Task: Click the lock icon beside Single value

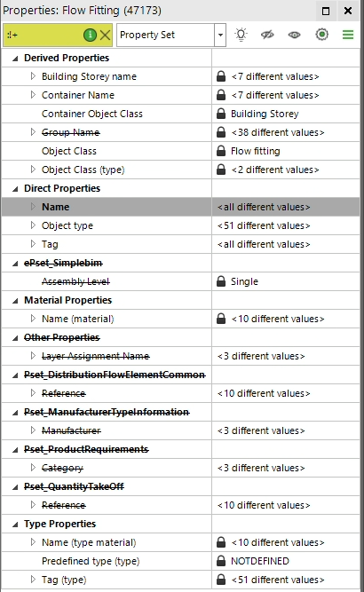Action: coord(221,281)
